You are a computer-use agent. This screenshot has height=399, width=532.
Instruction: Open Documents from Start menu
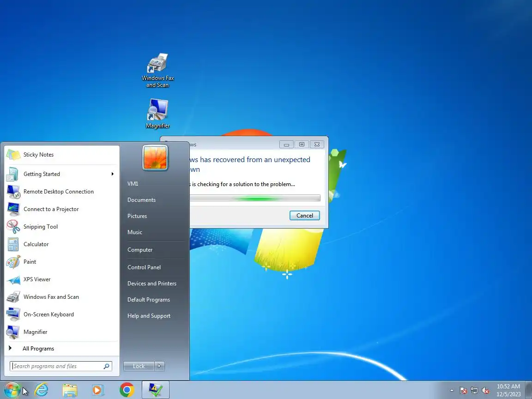pyautogui.click(x=141, y=200)
